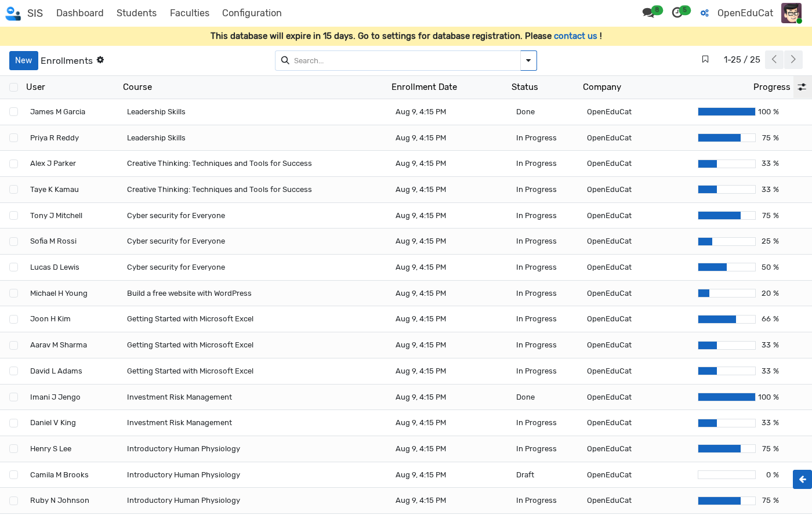The width and height of the screenshot is (812, 522).
Task: Sort by Enrollment Date column header
Action: pyautogui.click(x=424, y=87)
